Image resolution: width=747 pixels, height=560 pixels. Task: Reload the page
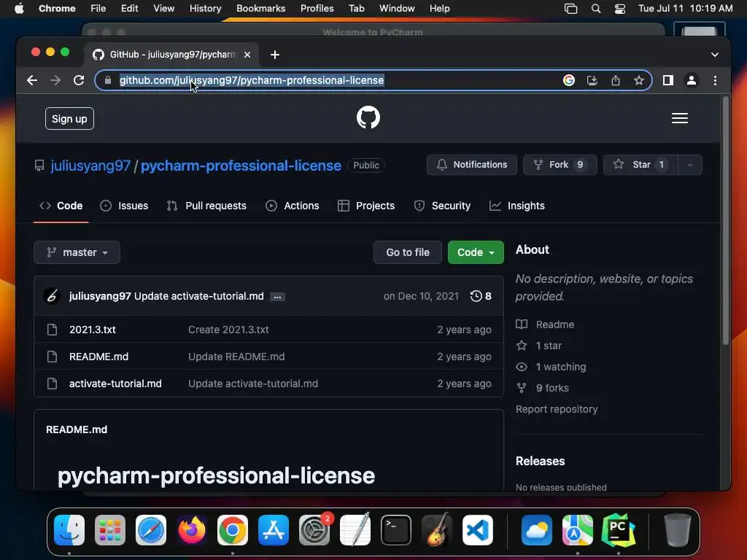click(79, 80)
